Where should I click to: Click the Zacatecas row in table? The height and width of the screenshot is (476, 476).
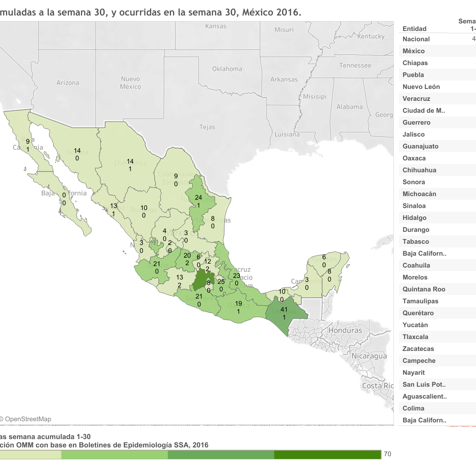[x=418, y=349]
